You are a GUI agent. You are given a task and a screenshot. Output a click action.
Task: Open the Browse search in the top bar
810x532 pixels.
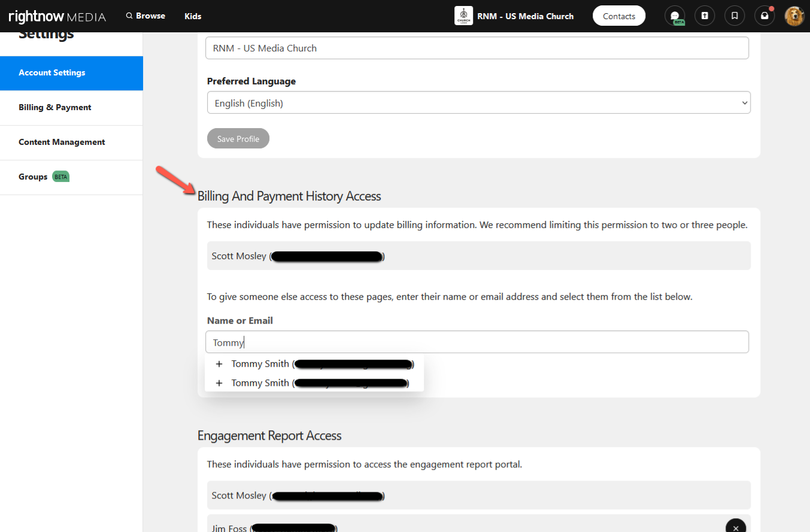click(145, 16)
